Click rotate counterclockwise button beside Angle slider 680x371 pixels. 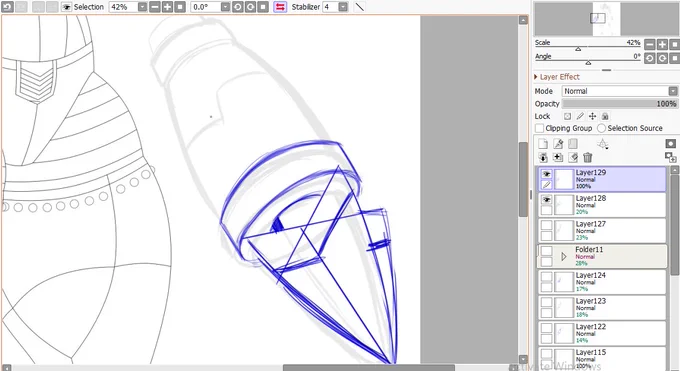pyautogui.click(x=649, y=58)
